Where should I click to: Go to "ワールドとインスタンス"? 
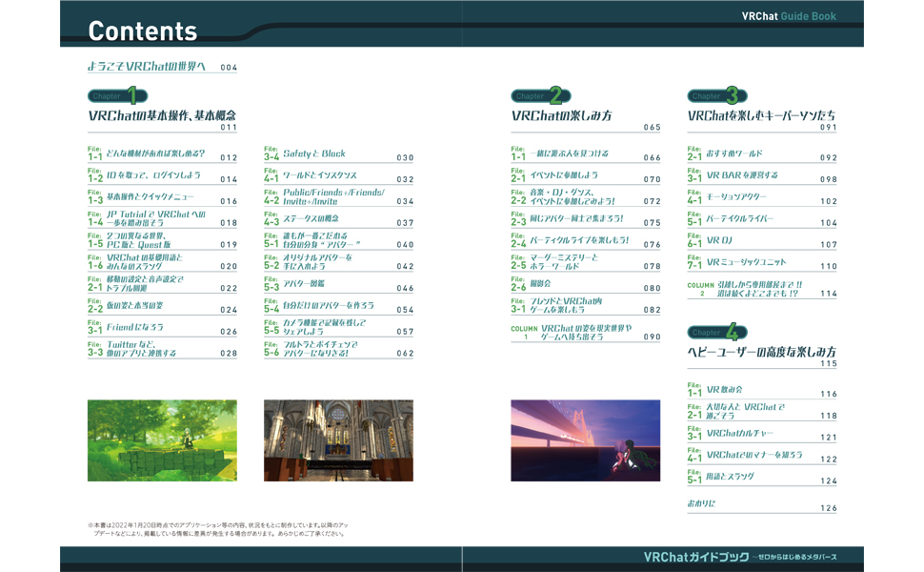tap(320, 175)
